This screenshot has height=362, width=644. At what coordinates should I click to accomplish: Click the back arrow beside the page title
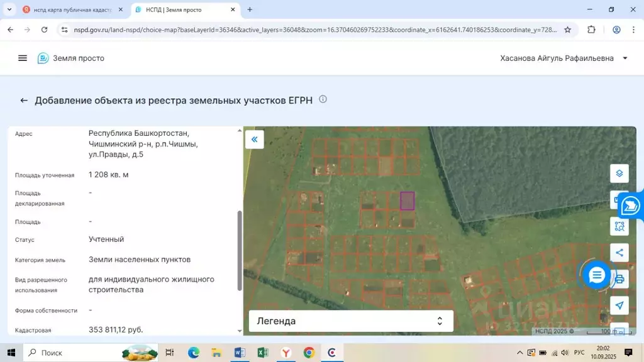tap(24, 101)
